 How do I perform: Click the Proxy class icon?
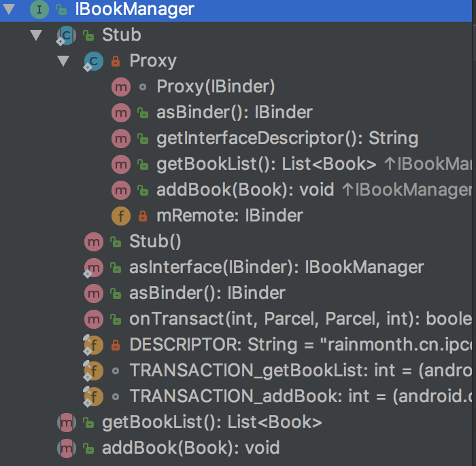click(93, 61)
